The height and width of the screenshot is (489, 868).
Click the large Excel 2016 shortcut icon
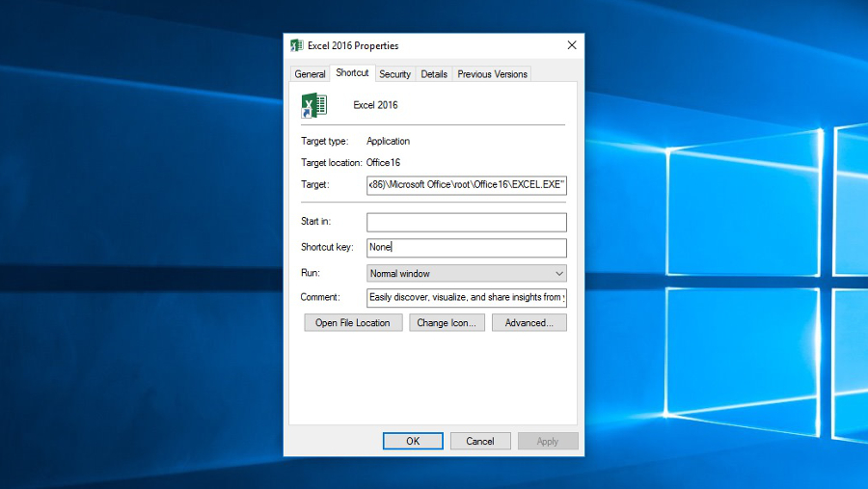pyautogui.click(x=313, y=105)
